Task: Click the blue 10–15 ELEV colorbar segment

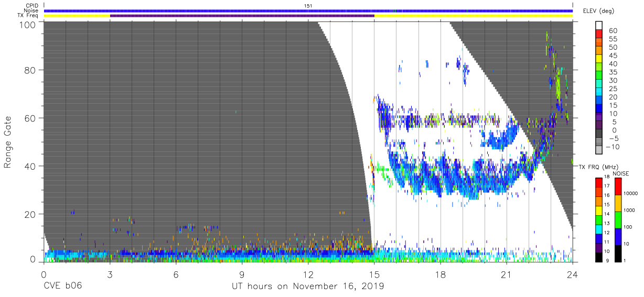Action: click(x=599, y=109)
